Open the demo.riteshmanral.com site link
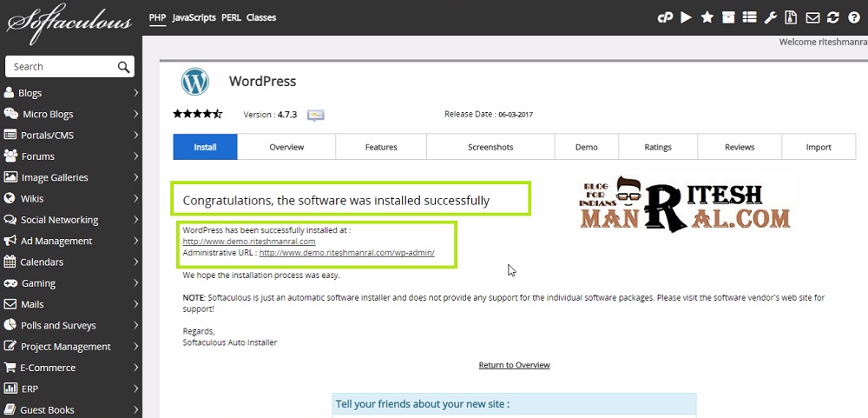The height and width of the screenshot is (418, 868). [249, 242]
